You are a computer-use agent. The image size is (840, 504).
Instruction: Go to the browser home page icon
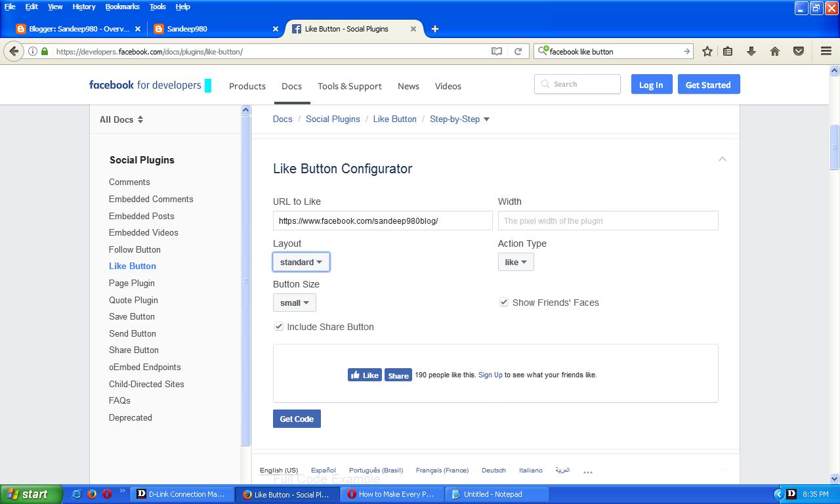click(775, 51)
